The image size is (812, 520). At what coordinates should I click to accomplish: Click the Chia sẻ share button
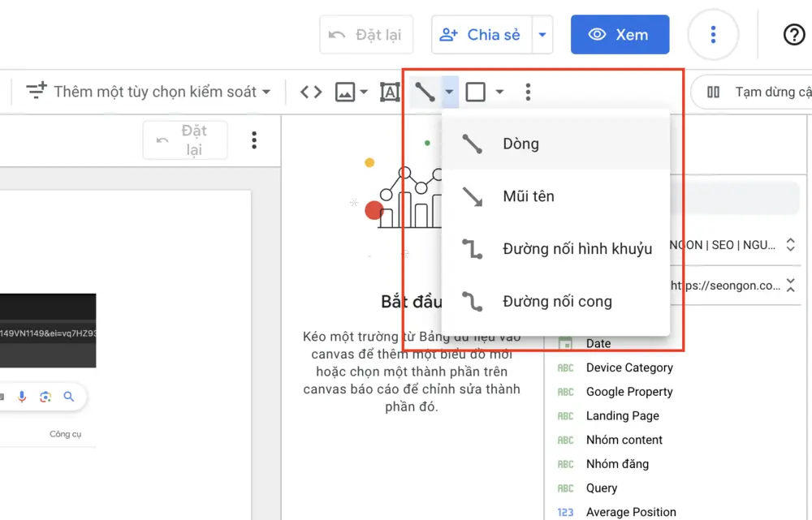point(482,35)
